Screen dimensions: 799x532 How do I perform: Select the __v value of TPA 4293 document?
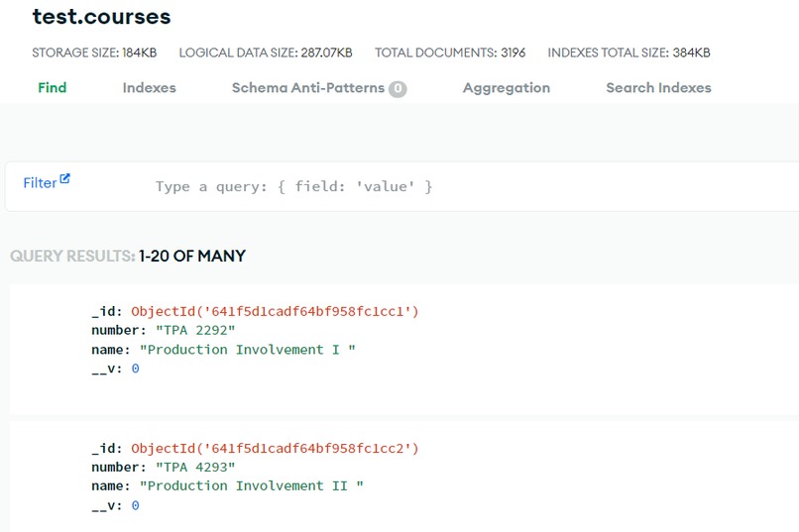click(135, 505)
